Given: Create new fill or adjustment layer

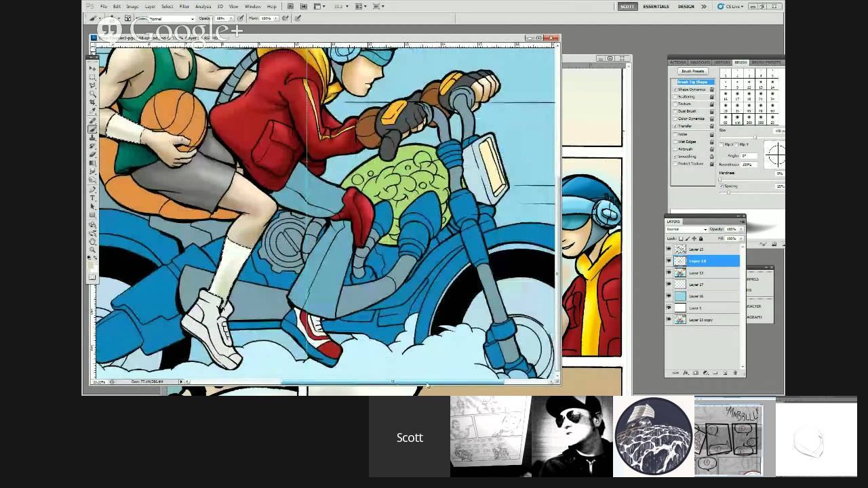Looking at the screenshot, I should (705, 373).
